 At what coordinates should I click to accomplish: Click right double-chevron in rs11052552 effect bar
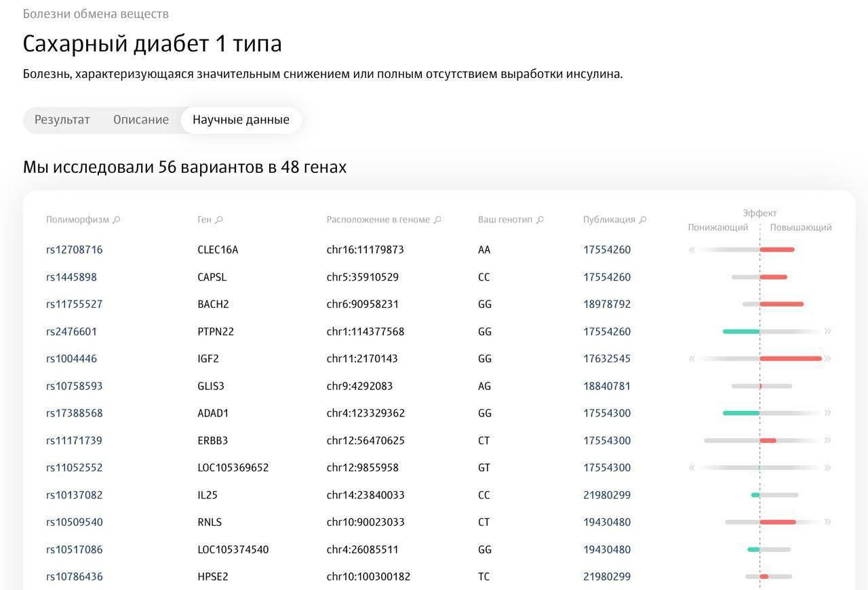click(827, 467)
